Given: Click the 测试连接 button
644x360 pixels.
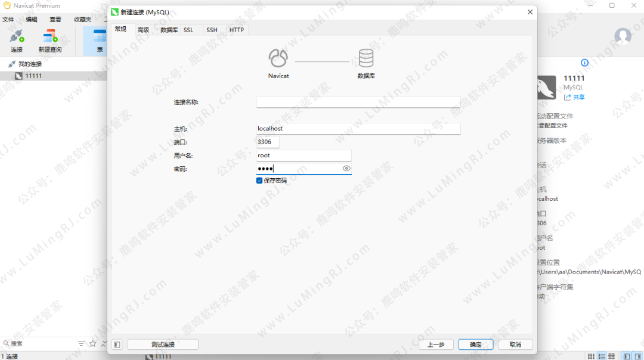Looking at the screenshot, I should click(163, 345).
